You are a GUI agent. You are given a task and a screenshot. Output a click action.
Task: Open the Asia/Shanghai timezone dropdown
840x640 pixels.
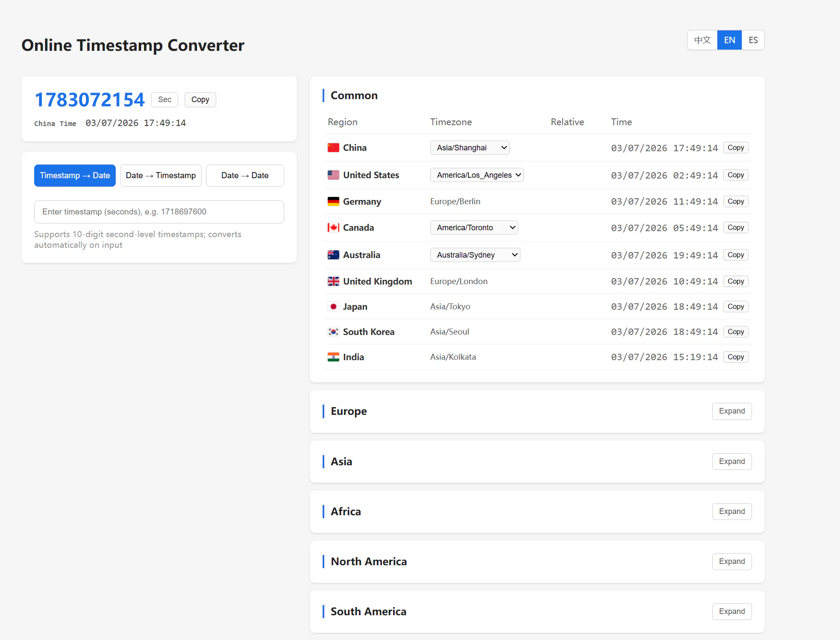[470, 148]
